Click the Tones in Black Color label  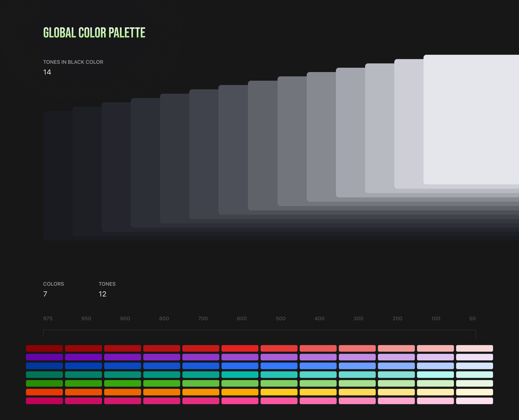(x=73, y=62)
